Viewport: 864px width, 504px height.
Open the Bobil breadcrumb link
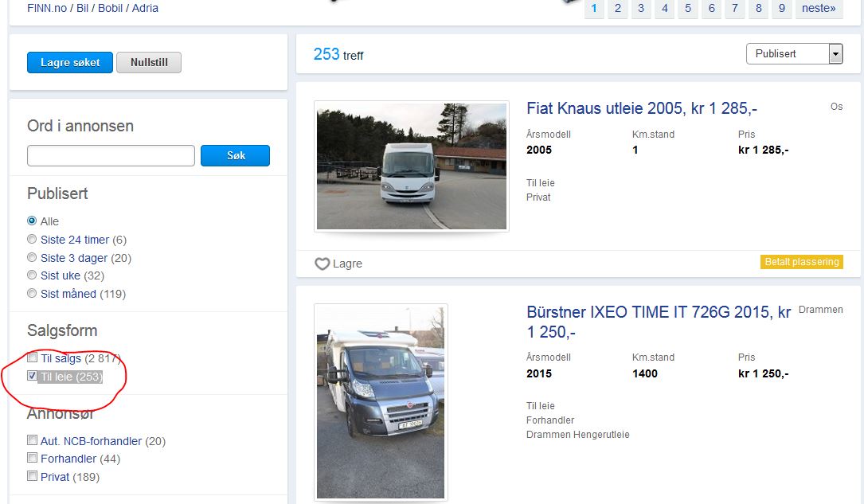pos(110,8)
